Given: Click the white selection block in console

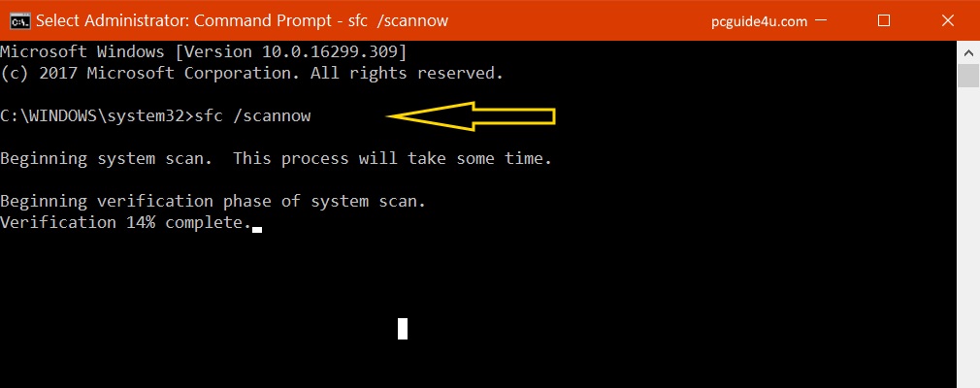Looking at the screenshot, I should 403,329.
